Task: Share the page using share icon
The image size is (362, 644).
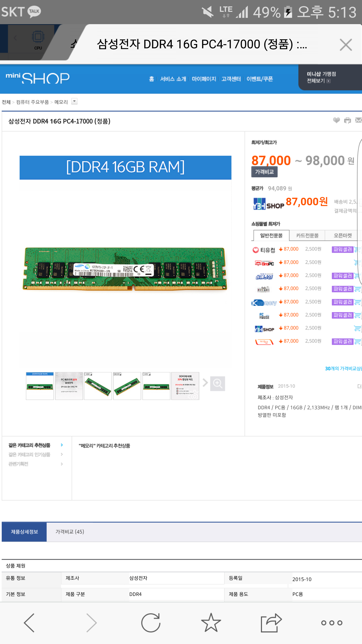Action: click(x=271, y=623)
